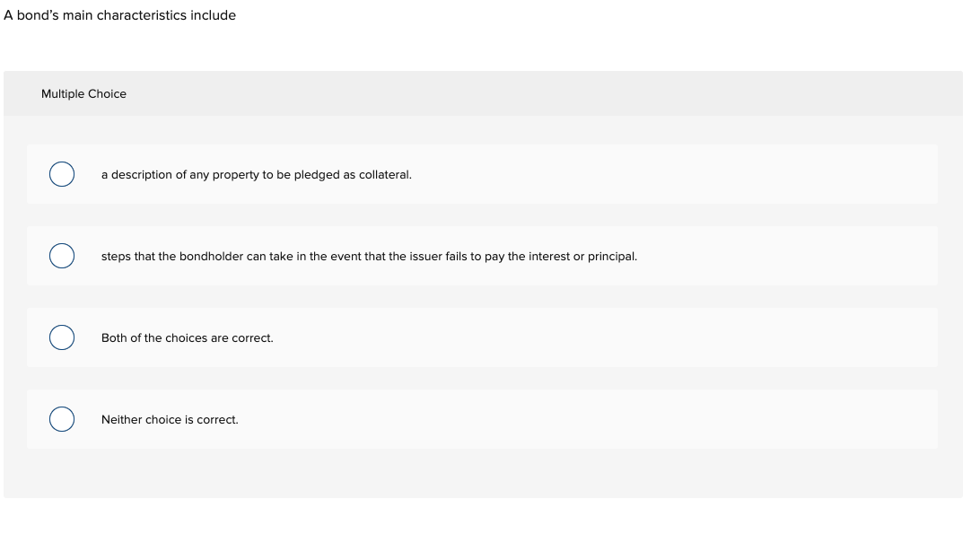The height and width of the screenshot is (534, 980).
Task: Click the fourth answer option row
Action: click(483, 419)
